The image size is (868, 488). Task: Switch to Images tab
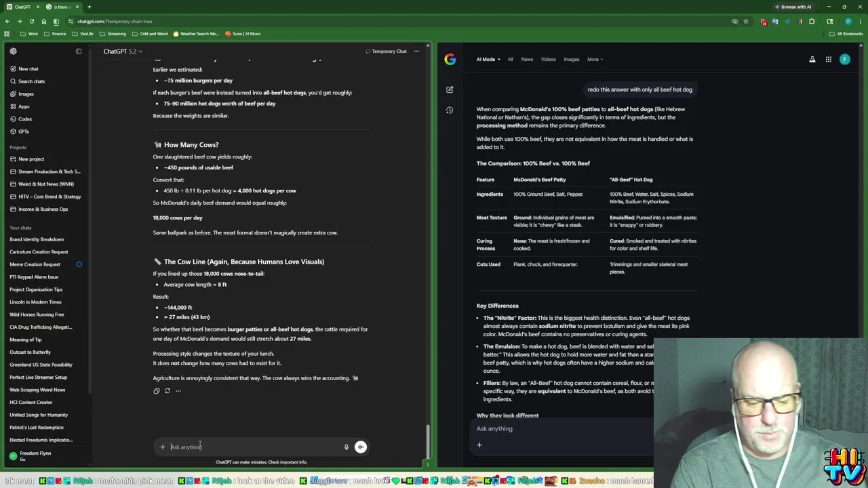point(572,59)
